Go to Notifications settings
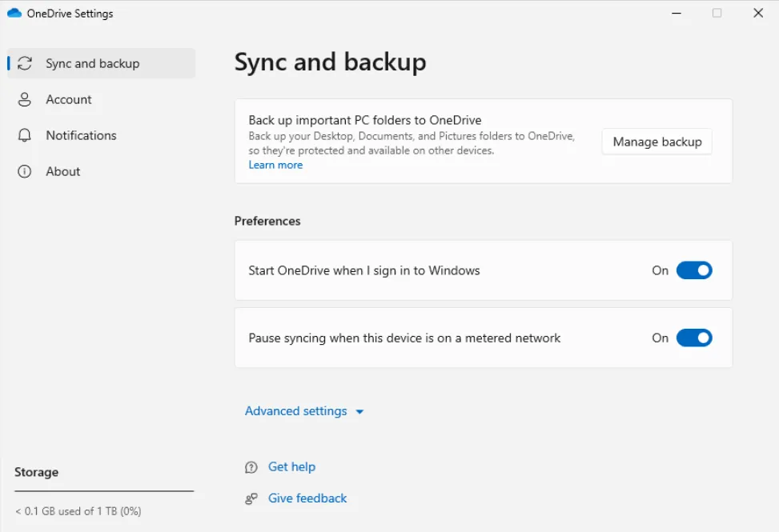 pos(102,135)
